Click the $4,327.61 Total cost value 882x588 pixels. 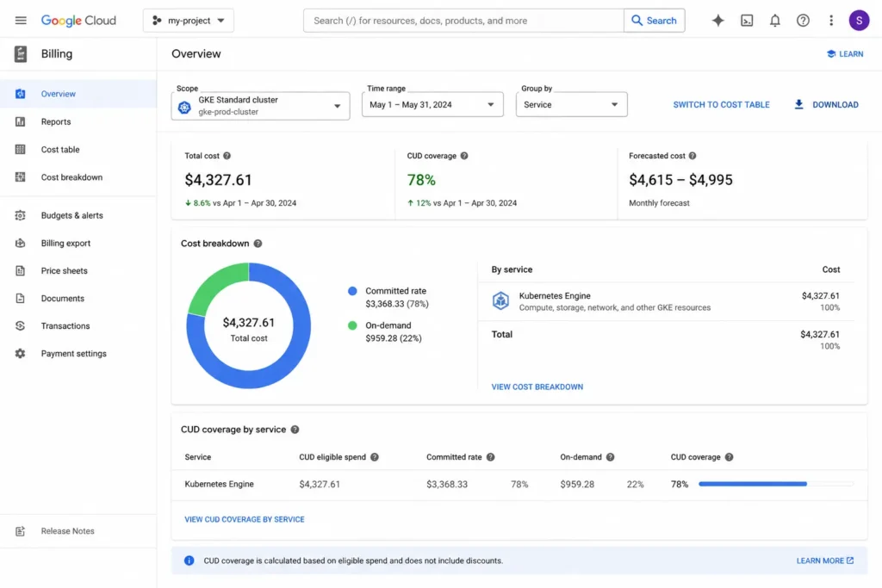pyautogui.click(x=218, y=180)
